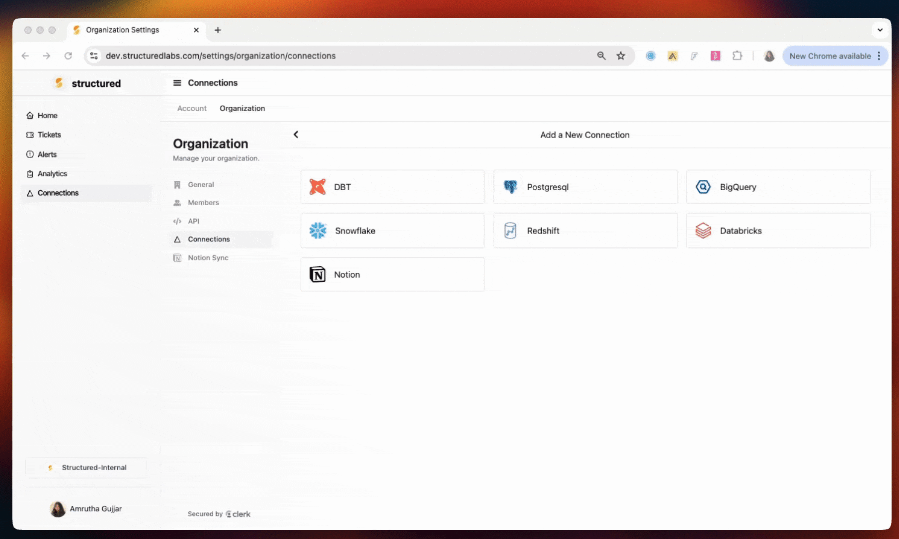Open Connections in the left sidebar

[86, 193]
